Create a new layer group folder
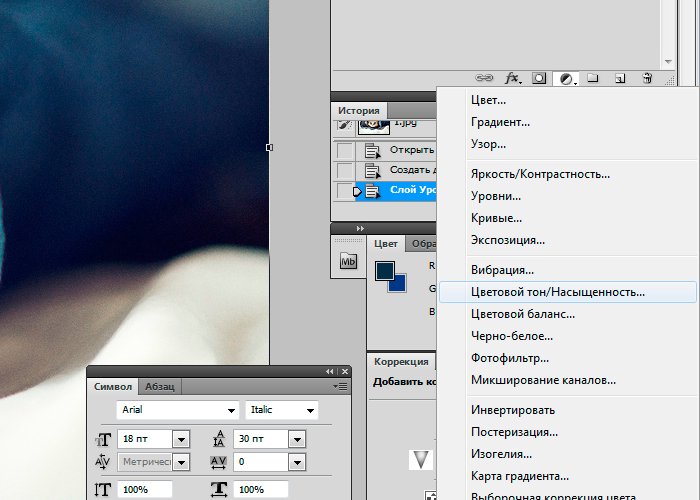This screenshot has width=700, height=500. coord(592,78)
